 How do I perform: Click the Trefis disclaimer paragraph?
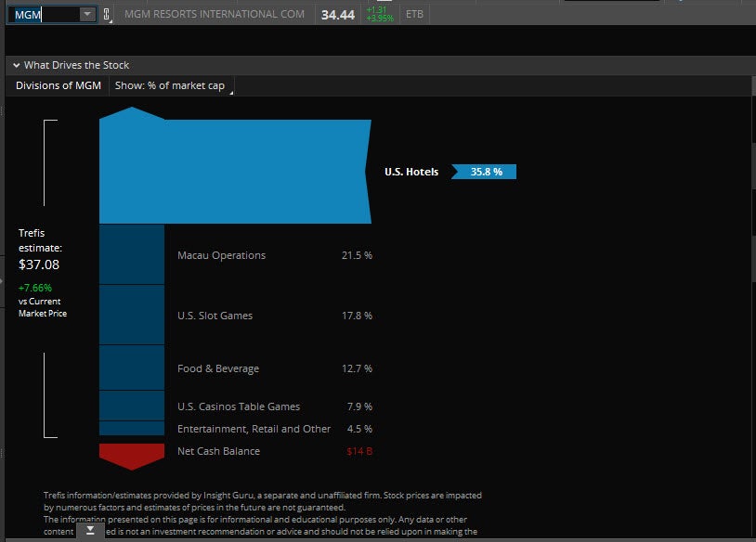[263, 513]
